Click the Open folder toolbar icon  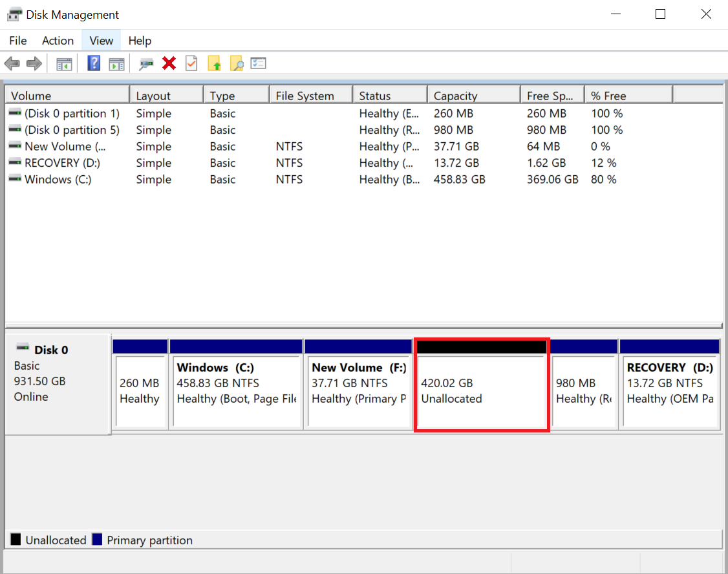pyautogui.click(x=214, y=63)
